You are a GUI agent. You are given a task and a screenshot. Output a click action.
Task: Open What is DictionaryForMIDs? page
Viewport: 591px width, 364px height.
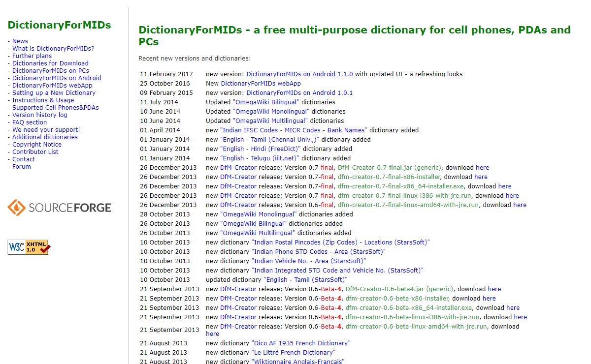click(53, 49)
